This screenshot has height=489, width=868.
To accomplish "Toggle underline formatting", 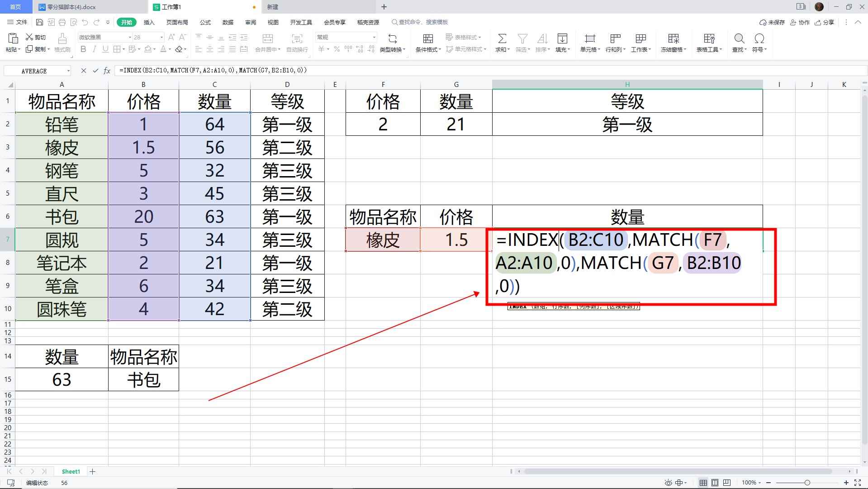I will pos(104,50).
